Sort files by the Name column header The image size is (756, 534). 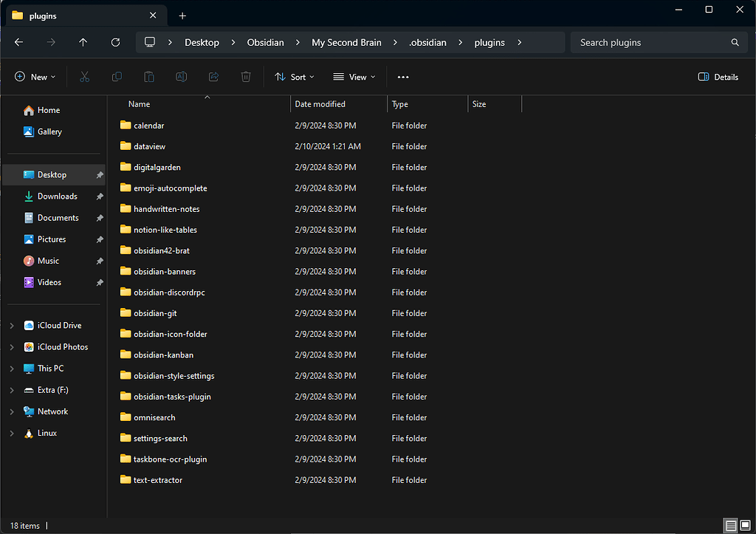click(x=139, y=103)
